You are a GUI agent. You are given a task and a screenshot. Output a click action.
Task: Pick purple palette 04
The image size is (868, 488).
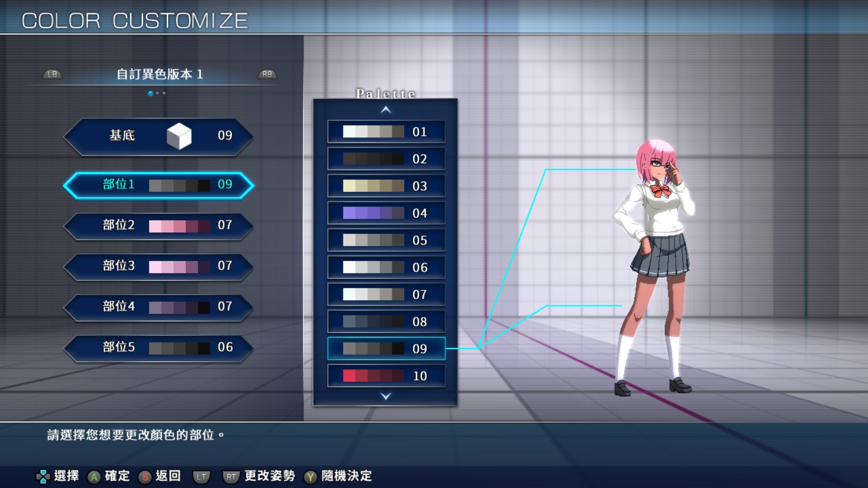(386, 213)
